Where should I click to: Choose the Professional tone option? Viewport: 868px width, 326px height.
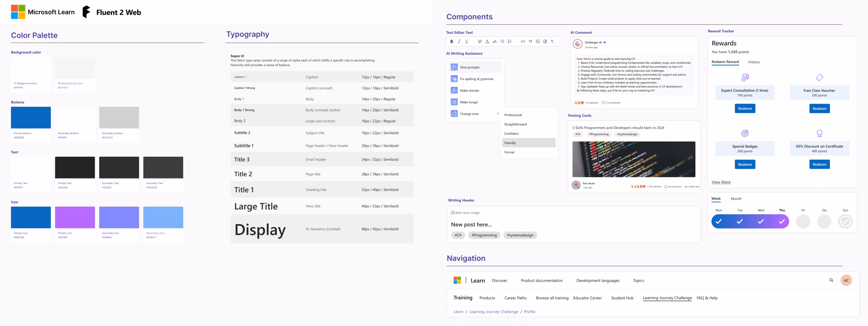click(529, 115)
